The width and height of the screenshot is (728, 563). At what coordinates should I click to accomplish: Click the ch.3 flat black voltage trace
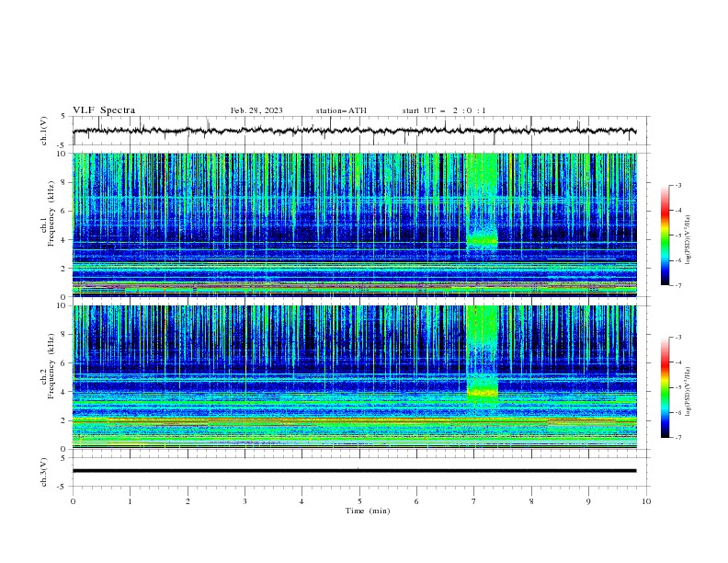(x=354, y=471)
